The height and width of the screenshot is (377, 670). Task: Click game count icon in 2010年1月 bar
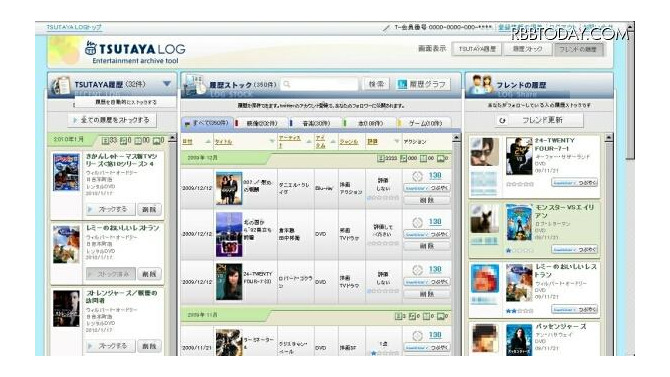(156, 140)
